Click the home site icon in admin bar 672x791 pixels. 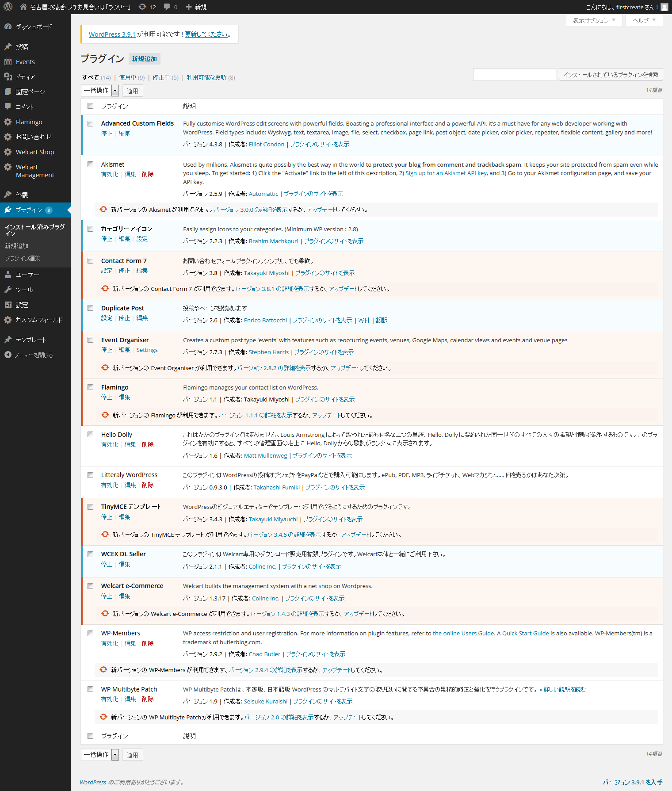point(23,7)
